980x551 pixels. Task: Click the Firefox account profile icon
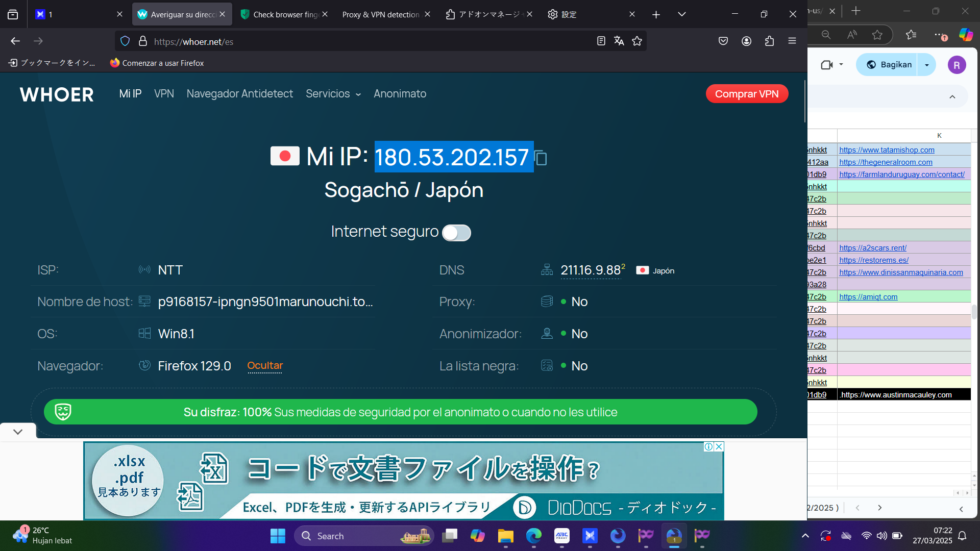pyautogui.click(x=746, y=41)
